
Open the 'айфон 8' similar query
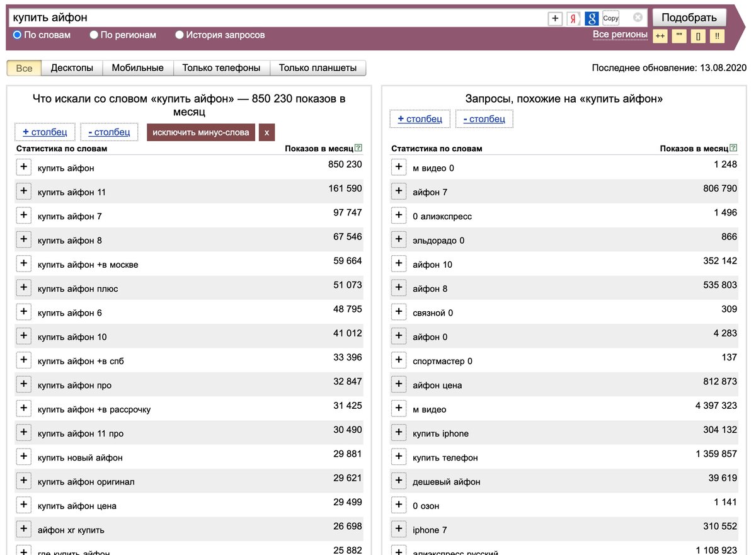[430, 289]
